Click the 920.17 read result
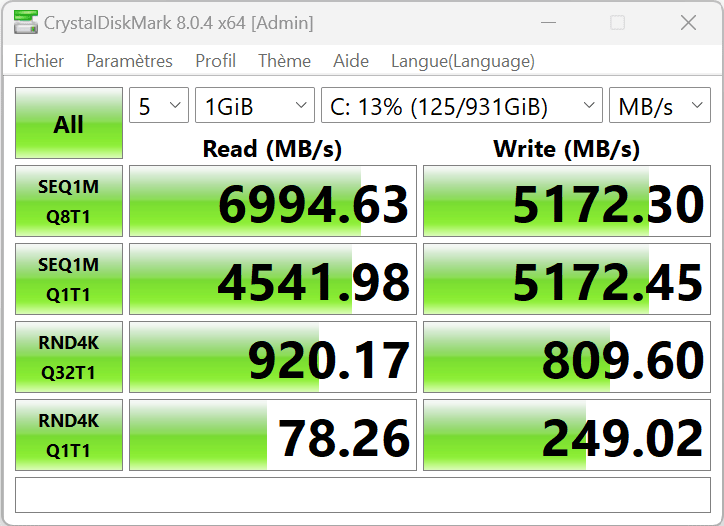Image resolution: width=724 pixels, height=526 pixels. [x=273, y=357]
